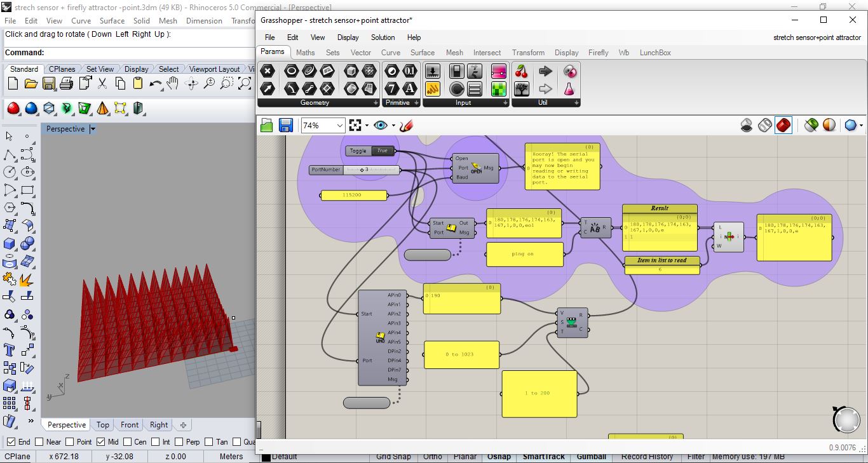
Task: Open the Solution menu in Grasshopper
Action: click(x=383, y=37)
